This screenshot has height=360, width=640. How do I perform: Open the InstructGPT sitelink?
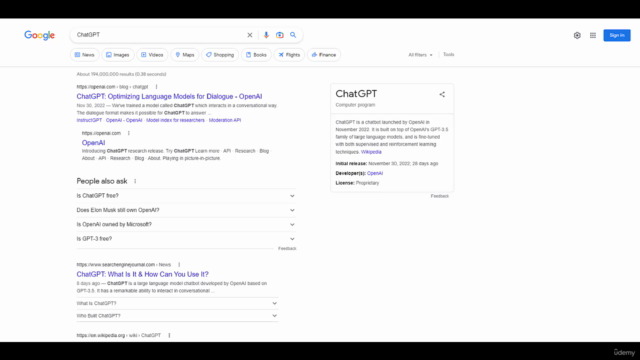click(x=89, y=120)
